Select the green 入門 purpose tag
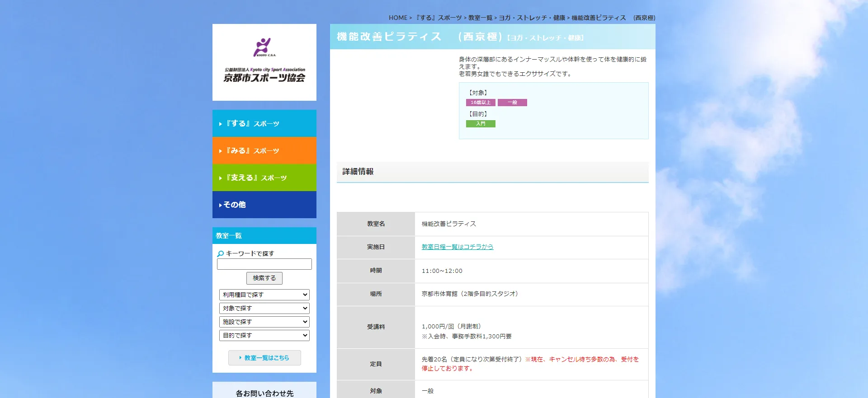Screen dimensions: 868x398 click(x=481, y=124)
